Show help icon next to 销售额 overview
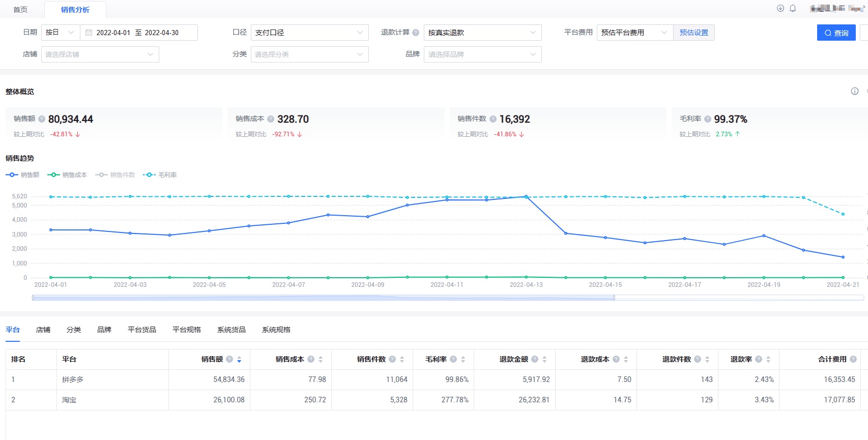The height and width of the screenshot is (440, 868). coord(42,119)
